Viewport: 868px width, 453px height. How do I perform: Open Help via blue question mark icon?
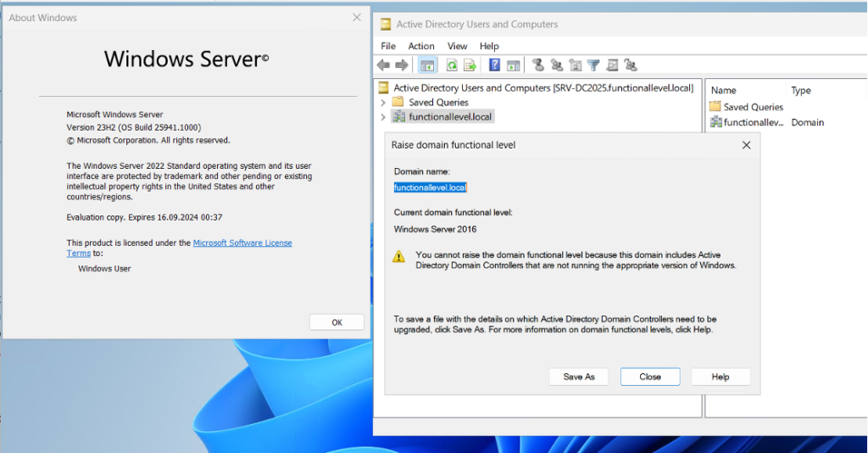pyautogui.click(x=494, y=65)
